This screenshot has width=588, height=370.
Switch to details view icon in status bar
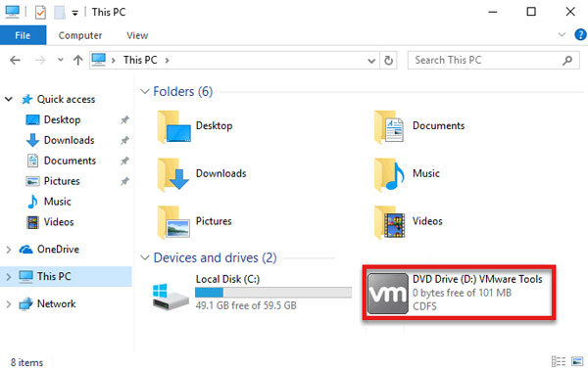tap(559, 361)
